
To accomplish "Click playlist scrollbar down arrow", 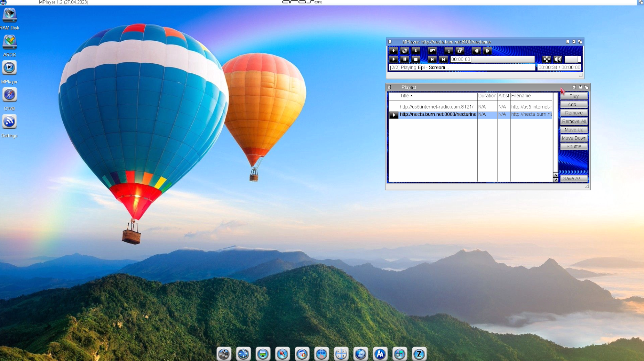I will pyautogui.click(x=556, y=180).
